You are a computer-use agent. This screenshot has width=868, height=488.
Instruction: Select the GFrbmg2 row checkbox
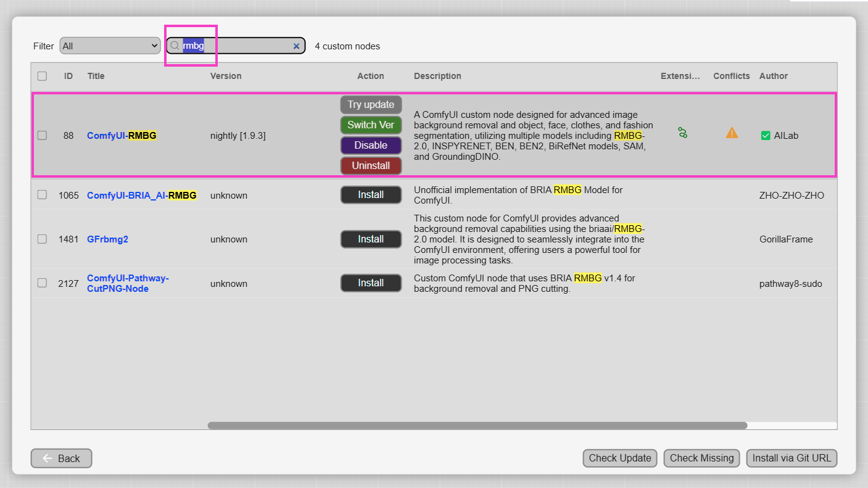(x=42, y=239)
